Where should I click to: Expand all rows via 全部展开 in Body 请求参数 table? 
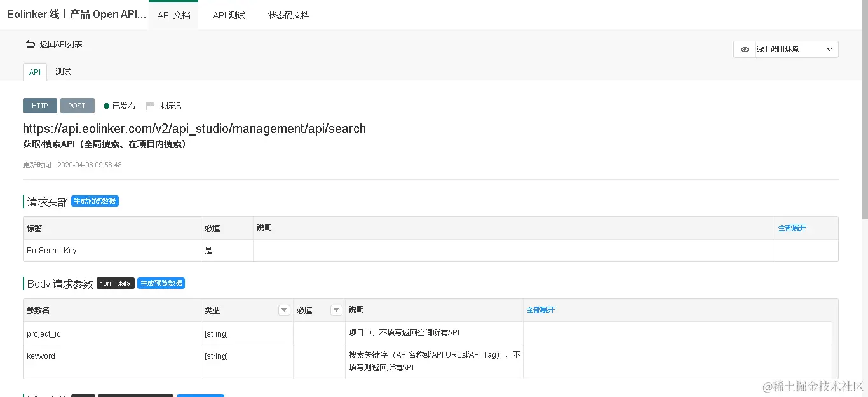pos(540,310)
